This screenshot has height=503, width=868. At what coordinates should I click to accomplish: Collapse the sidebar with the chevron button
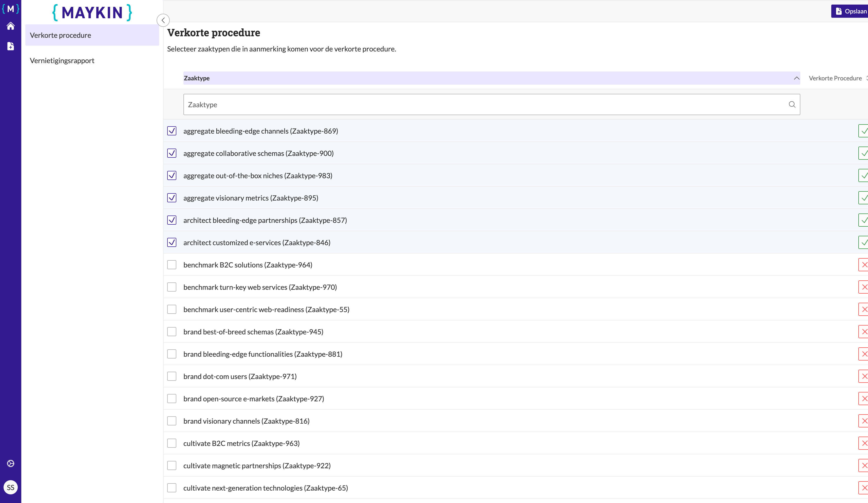[x=163, y=20]
